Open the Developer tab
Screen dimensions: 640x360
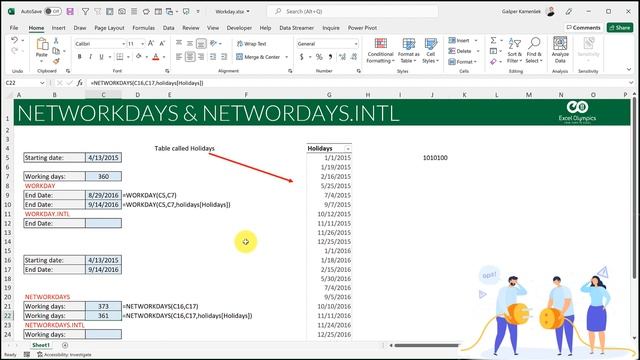239,28
